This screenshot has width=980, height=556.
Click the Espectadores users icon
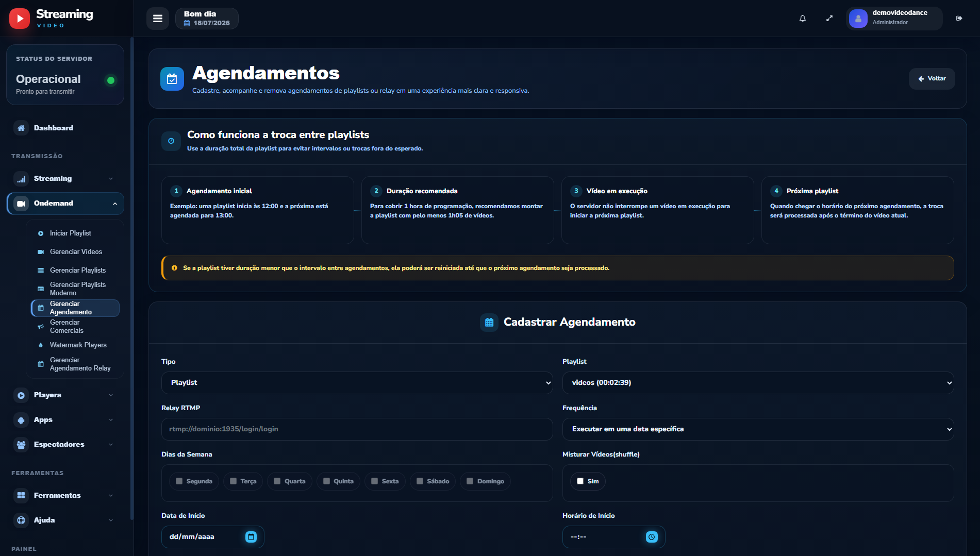coord(21,445)
